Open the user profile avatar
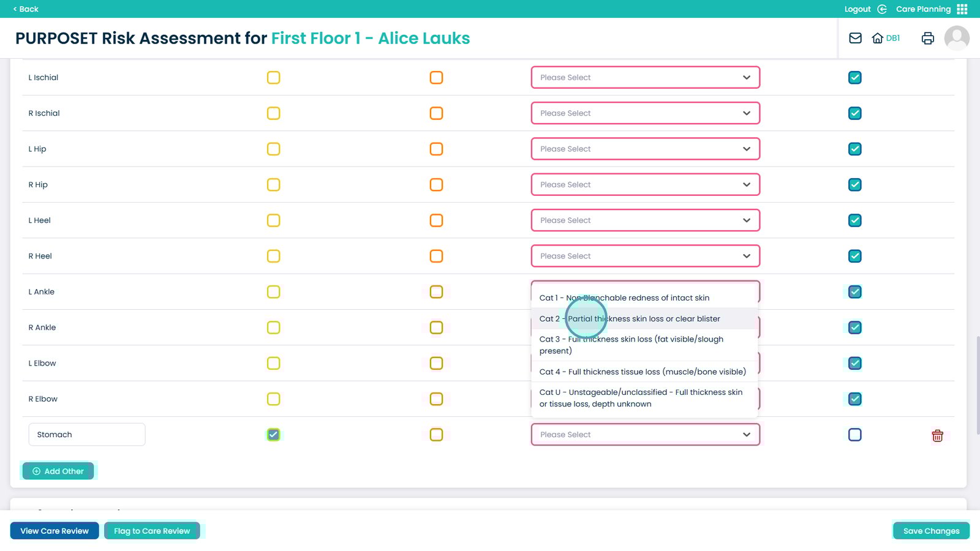Screen dimensions: 980x551 pyautogui.click(x=956, y=39)
